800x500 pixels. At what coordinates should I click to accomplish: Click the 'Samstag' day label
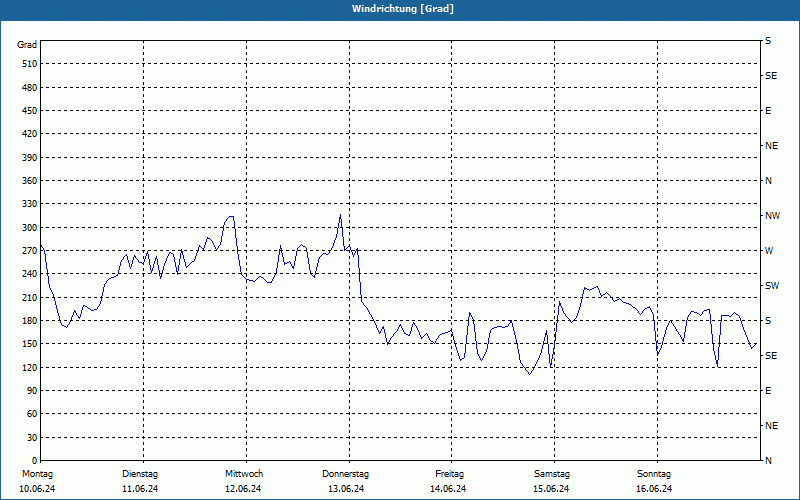click(x=552, y=474)
